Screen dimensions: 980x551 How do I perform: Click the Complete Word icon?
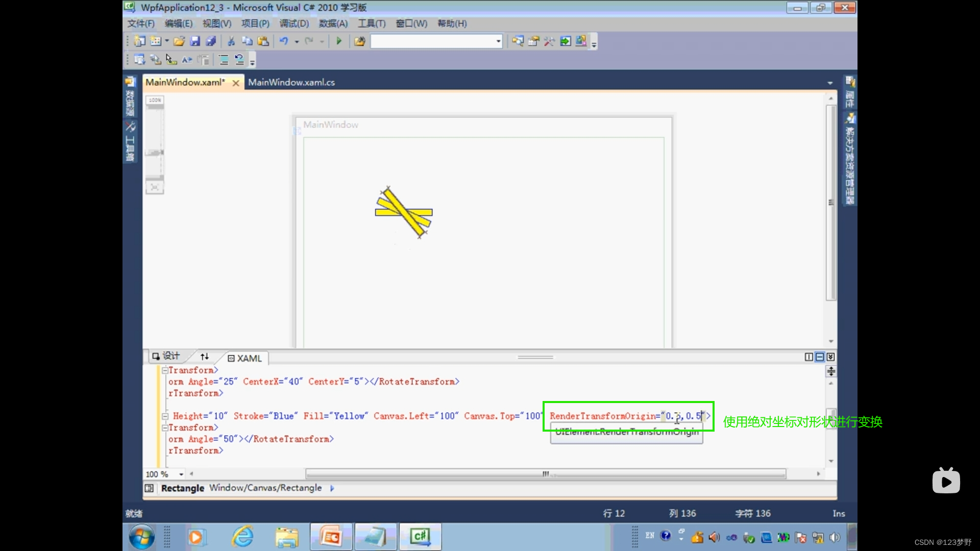tap(187, 60)
